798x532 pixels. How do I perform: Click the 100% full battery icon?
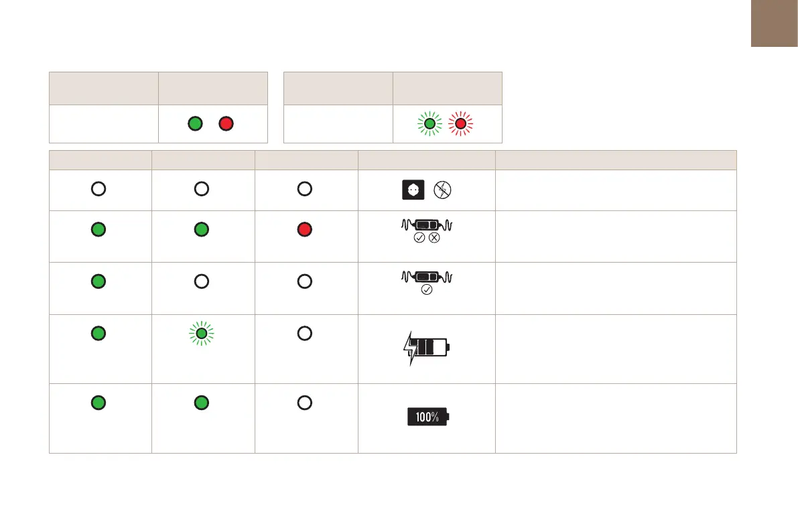[x=428, y=417]
